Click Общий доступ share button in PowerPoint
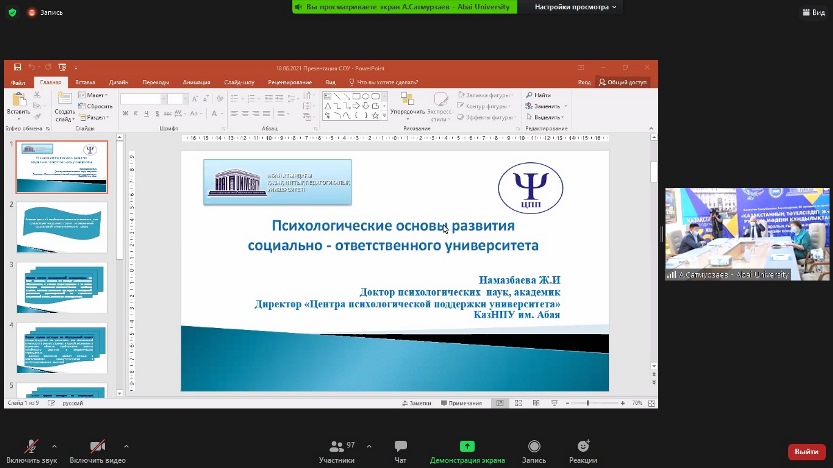This screenshot has width=833, height=468. click(x=626, y=82)
